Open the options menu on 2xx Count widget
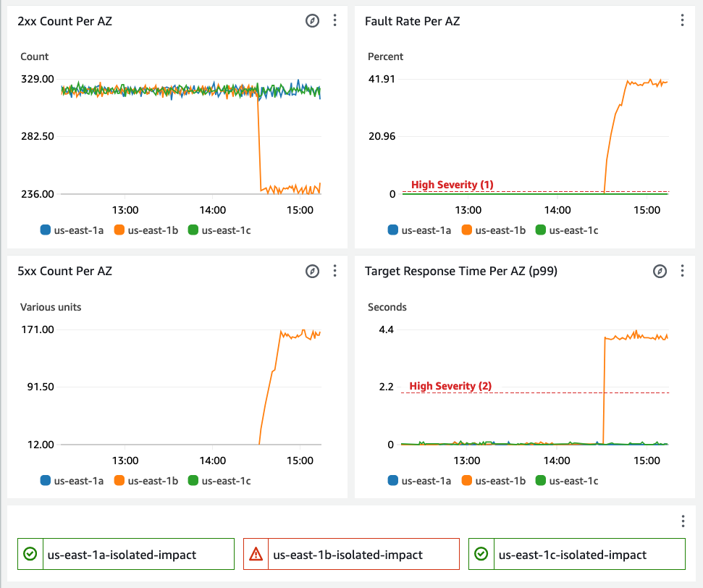The height and width of the screenshot is (588, 703). point(334,21)
